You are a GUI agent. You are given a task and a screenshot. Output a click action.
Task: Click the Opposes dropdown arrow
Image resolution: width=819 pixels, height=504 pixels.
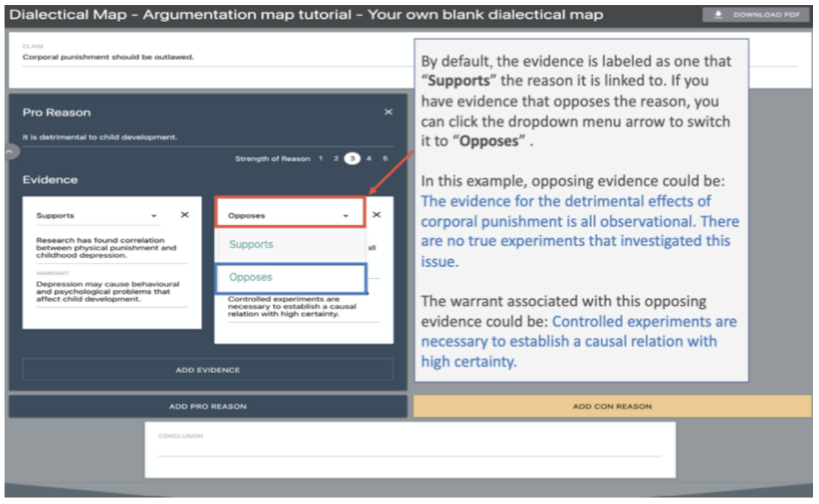(345, 216)
